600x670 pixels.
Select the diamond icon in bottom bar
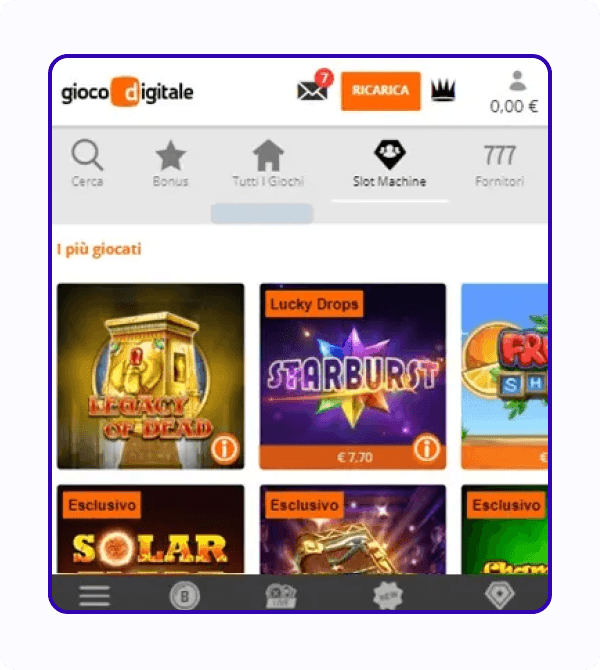[499, 595]
